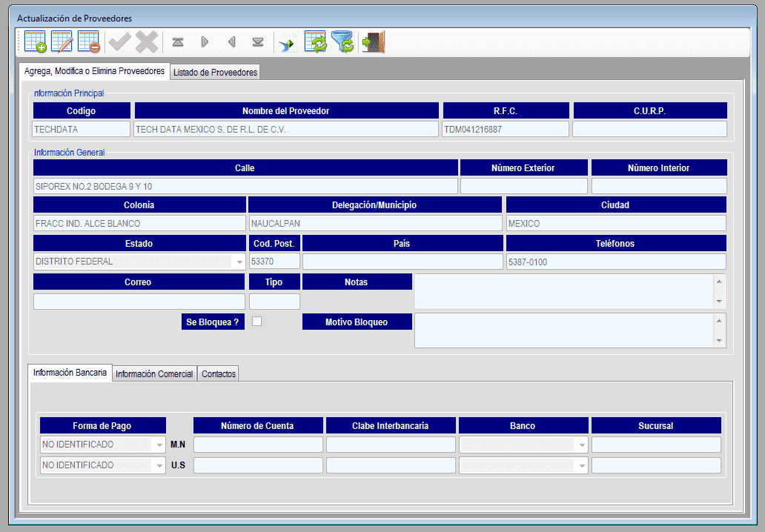Go to the previous record arrow
The width and height of the screenshot is (765, 532).
[232, 42]
